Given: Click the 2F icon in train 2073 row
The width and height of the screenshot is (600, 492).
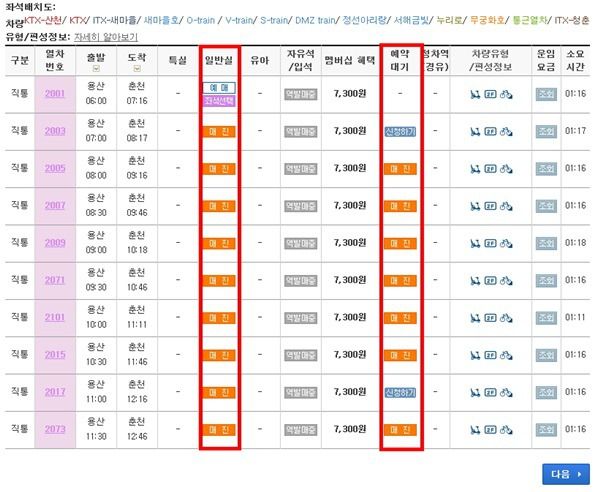Looking at the screenshot, I should tap(490, 430).
